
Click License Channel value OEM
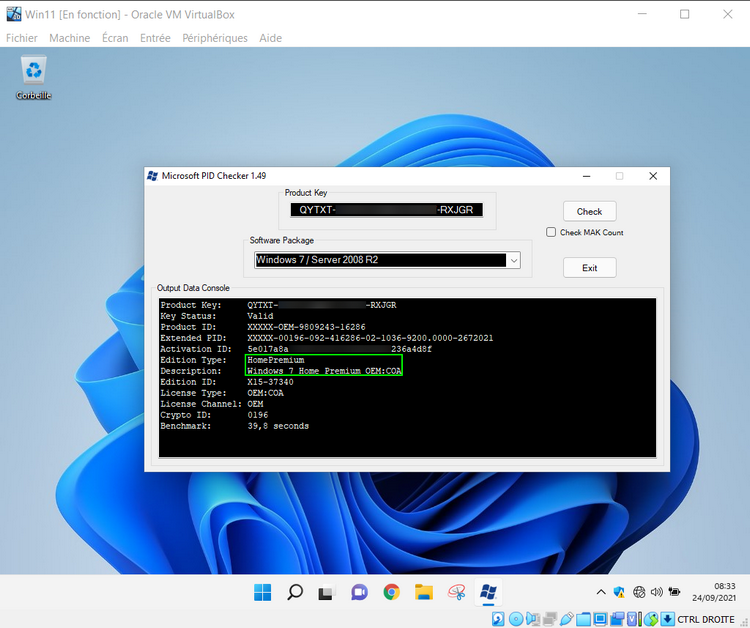point(255,404)
